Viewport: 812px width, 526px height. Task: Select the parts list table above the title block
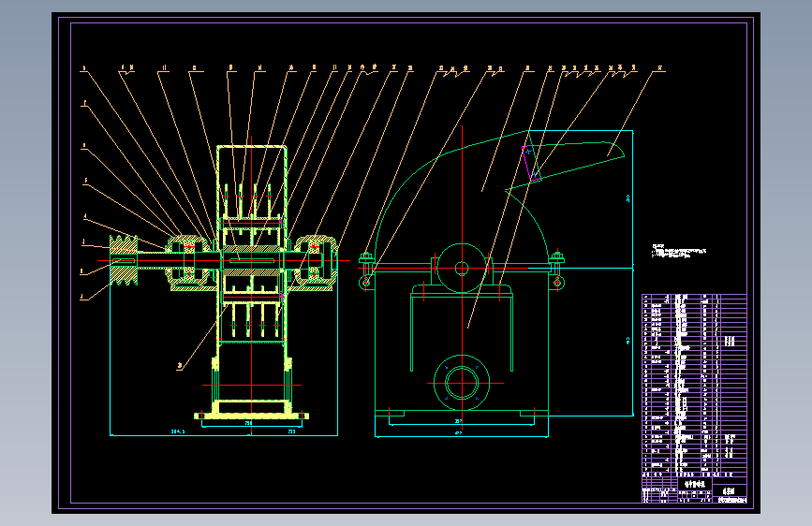694,386
